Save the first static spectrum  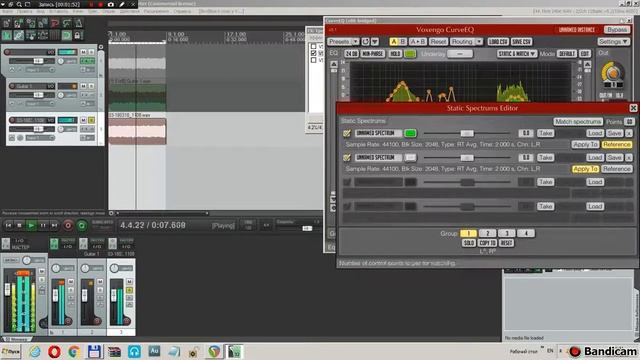point(614,133)
